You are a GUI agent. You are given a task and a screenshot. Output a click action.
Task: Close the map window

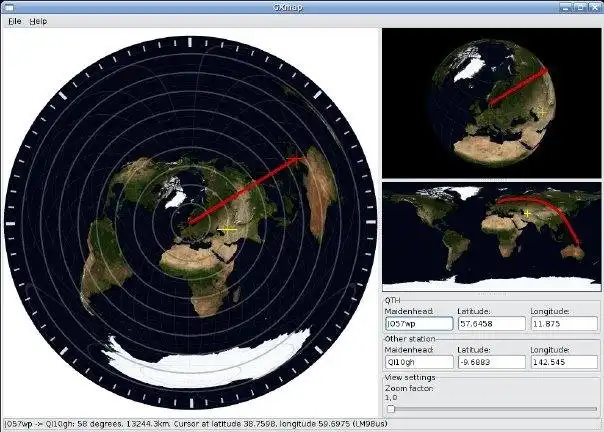pyautogui.click(x=595, y=7)
